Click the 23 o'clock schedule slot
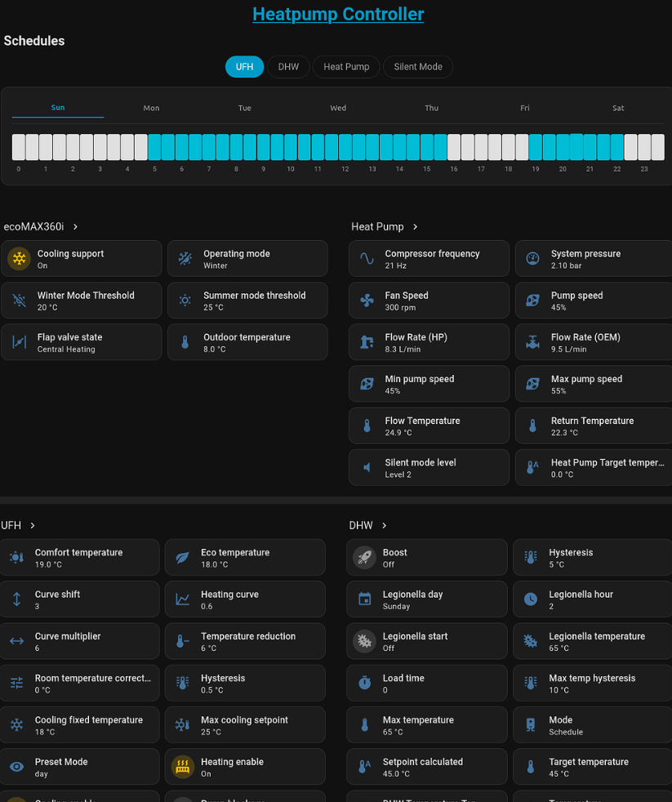The width and height of the screenshot is (672, 802). [x=644, y=148]
